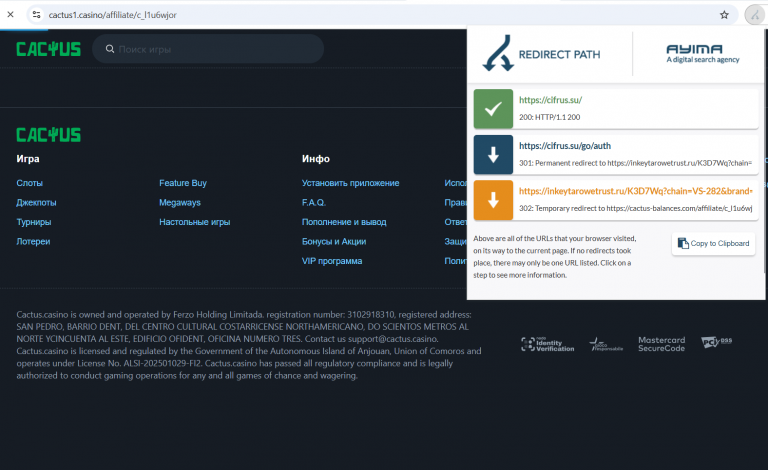Viewport: 768px width, 470px height.
Task: Open the Настольные игры link
Action: pyautogui.click(x=194, y=222)
